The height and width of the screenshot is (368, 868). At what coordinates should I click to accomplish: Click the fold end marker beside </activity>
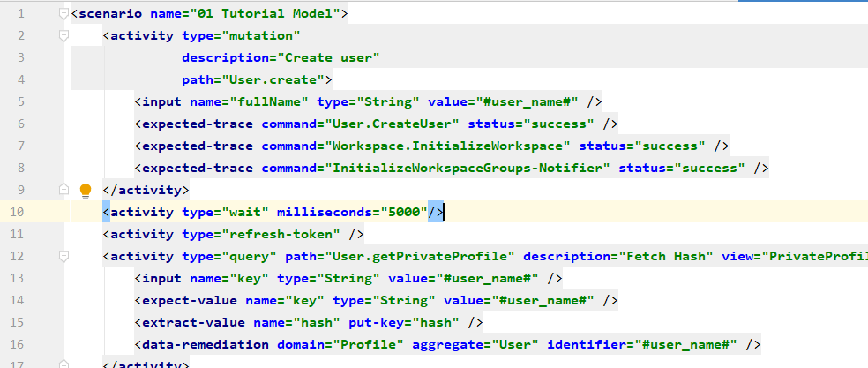click(x=64, y=190)
